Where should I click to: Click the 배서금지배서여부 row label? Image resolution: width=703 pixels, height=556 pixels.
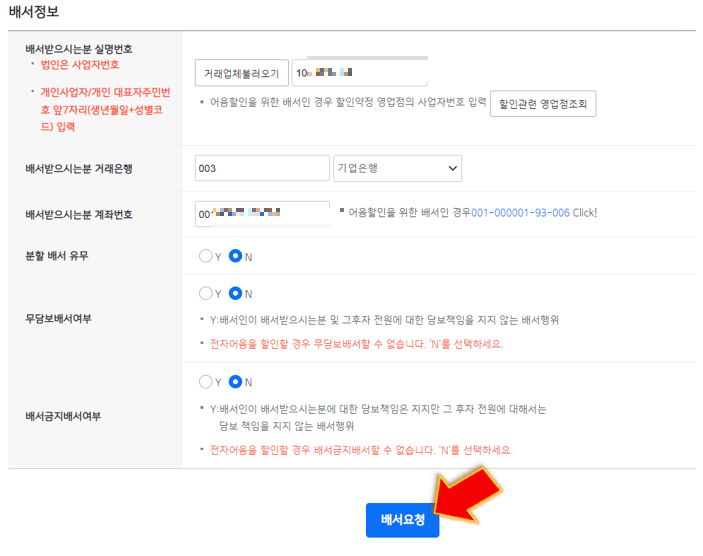click(63, 416)
